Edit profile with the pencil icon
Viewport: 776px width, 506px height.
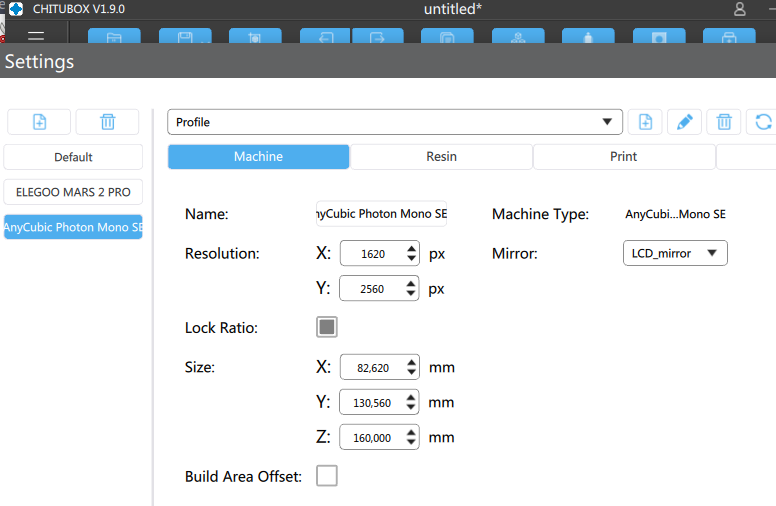tap(684, 122)
